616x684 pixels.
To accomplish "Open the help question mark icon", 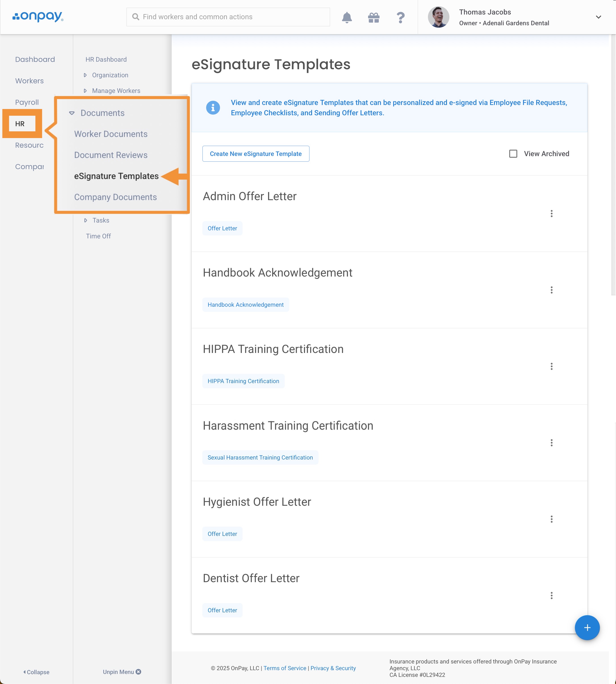I will click(400, 17).
